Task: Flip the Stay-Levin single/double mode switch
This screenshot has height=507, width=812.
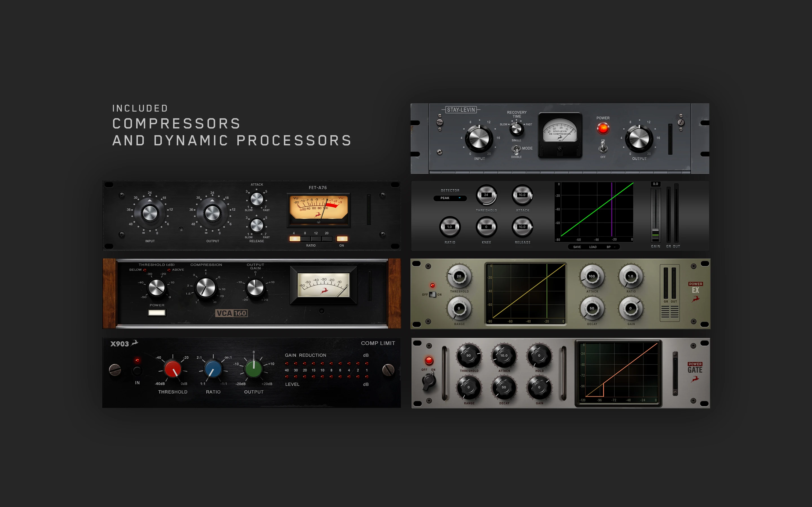Action: (516, 149)
